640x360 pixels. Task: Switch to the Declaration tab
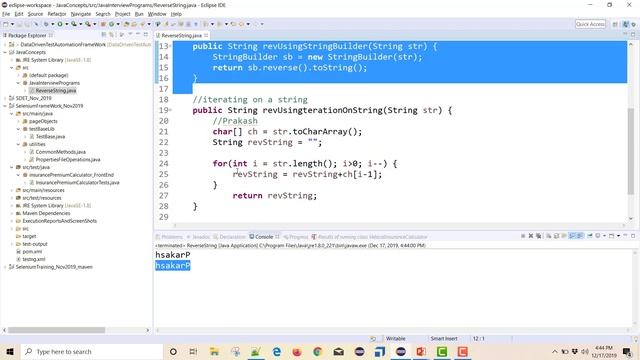[229, 237]
